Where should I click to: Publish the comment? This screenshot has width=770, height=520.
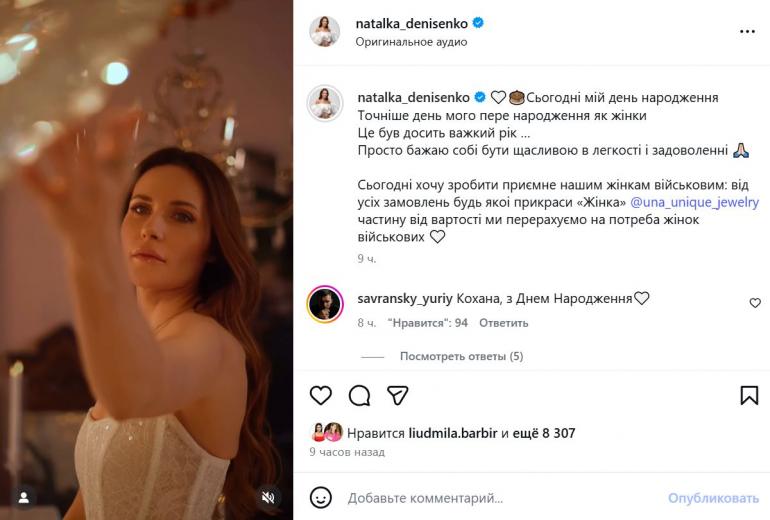[713, 498]
